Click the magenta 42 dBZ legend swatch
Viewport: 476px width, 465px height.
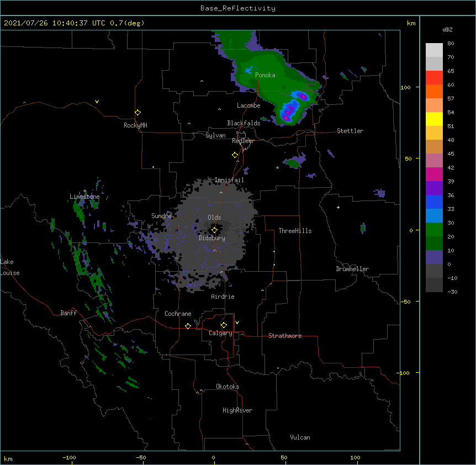(x=434, y=174)
